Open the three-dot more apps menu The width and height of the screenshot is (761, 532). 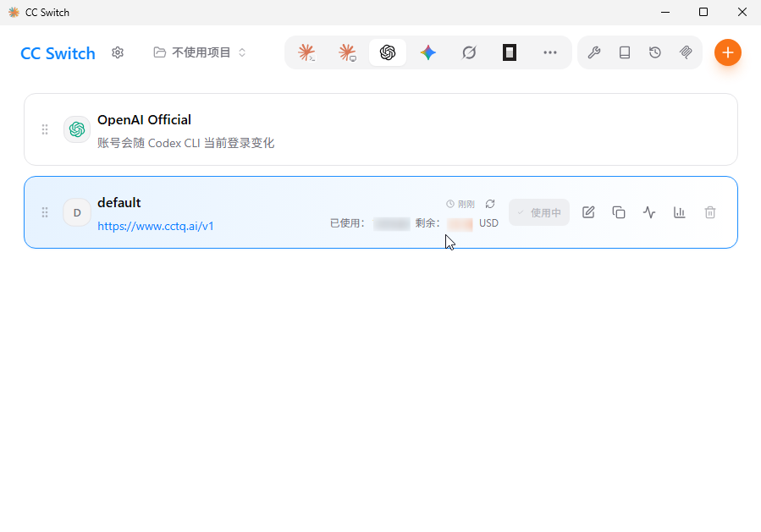(x=550, y=52)
